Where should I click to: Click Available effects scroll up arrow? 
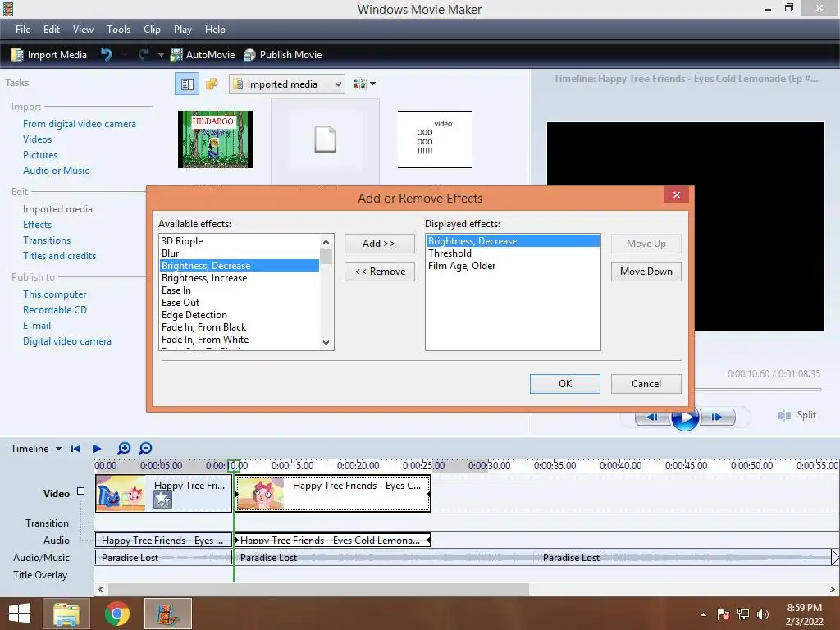[326, 242]
